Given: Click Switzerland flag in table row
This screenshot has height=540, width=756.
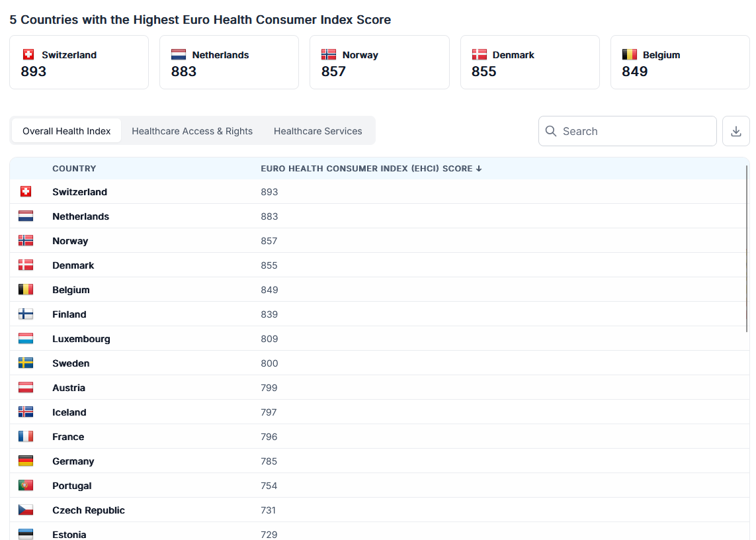Looking at the screenshot, I should (26, 192).
